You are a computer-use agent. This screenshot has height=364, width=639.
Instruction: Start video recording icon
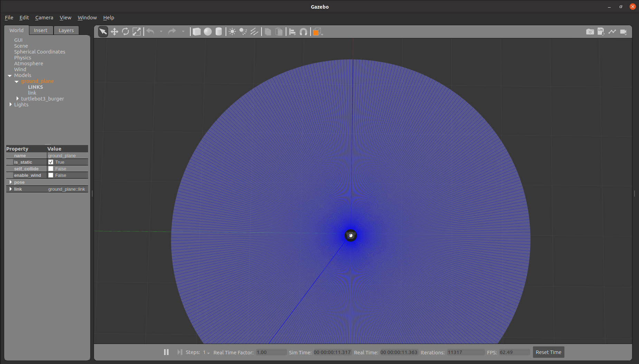click(623, 32)
